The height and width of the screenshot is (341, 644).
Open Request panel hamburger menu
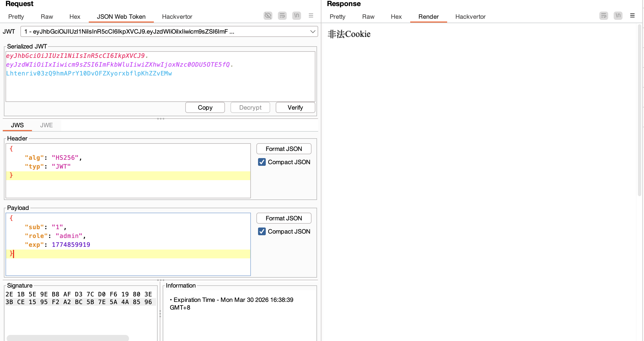pos(311,16)
